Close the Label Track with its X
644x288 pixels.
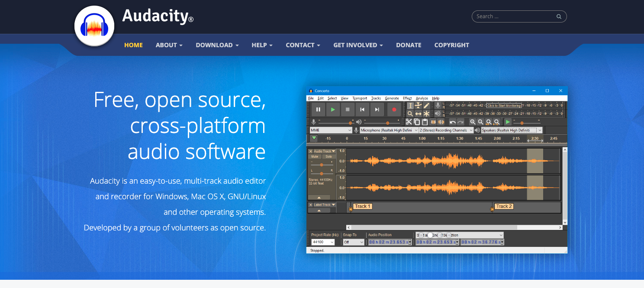pyautogui.click(x=310, y=205)
